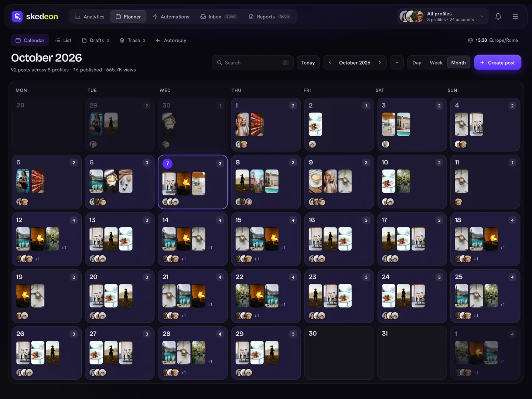
Task: Open the October 31 empty day cell
Action: [x=412, y=353]
